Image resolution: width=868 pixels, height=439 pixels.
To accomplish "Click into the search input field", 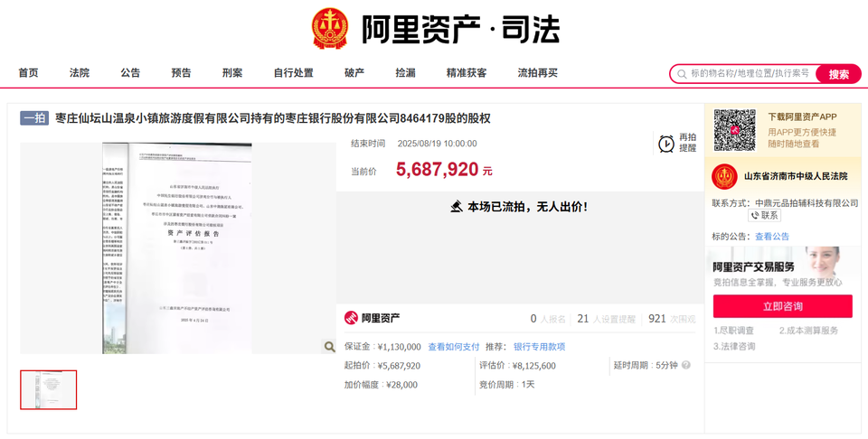I will tap(750, 74).
